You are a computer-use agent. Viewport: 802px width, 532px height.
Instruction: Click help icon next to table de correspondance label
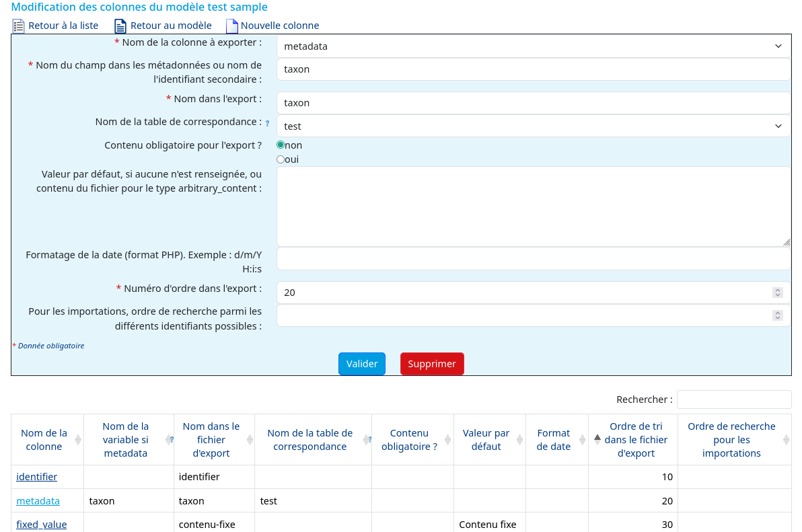coord(268,123)
